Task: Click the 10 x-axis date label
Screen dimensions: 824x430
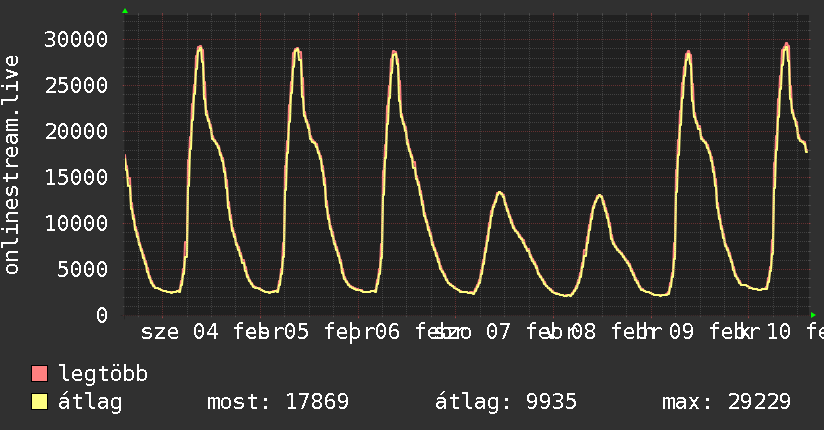Action: tap(778, 332)
